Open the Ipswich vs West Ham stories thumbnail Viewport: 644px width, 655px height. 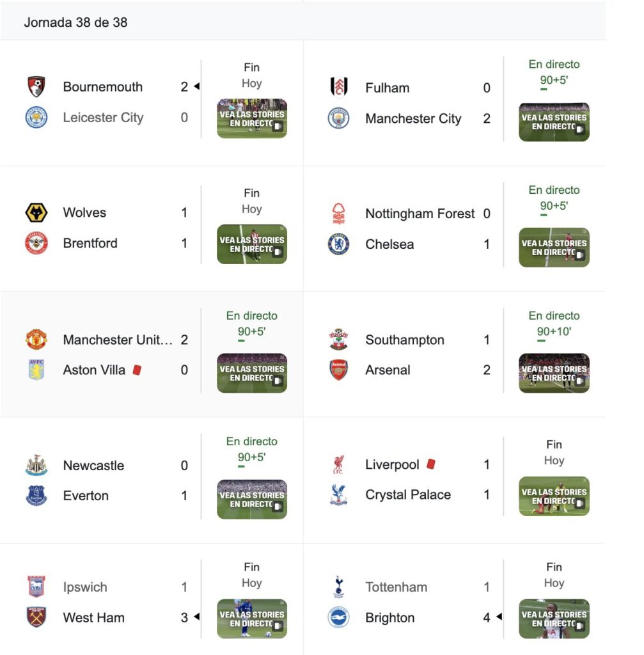coord(252,619)
